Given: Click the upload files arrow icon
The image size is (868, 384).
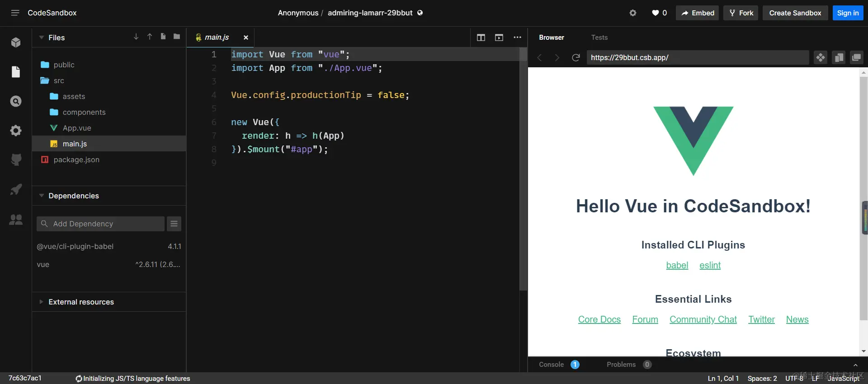Looking at the screenshot, I should pyautogui.click(x=150, y=37).
